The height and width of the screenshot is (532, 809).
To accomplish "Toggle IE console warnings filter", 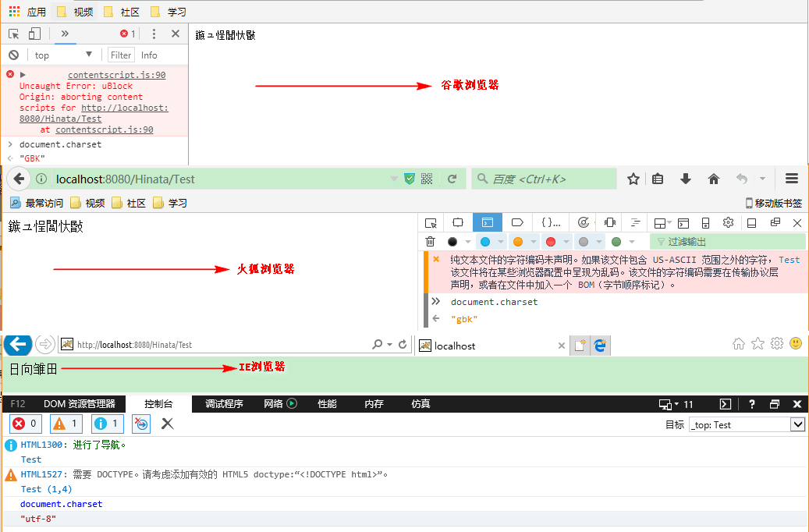I will click(66, 424).
